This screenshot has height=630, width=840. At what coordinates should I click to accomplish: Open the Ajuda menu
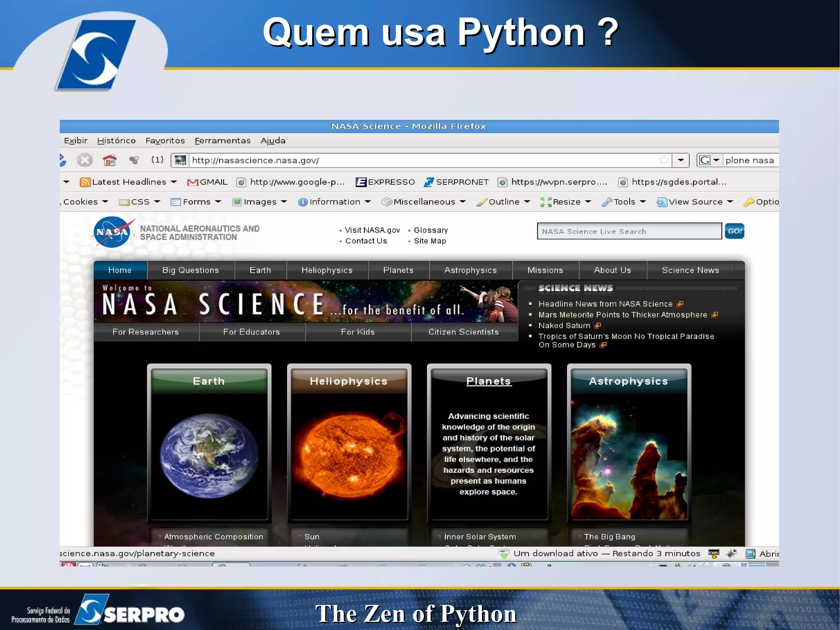273,141
